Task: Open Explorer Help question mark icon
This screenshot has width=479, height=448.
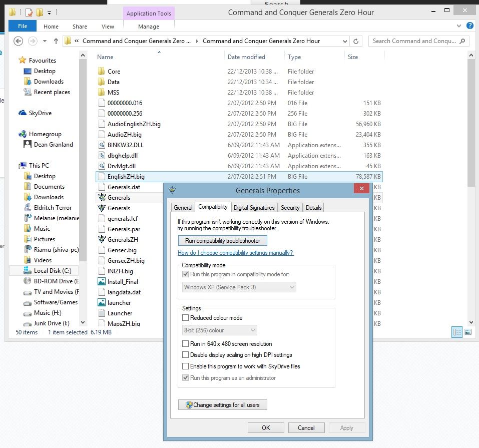Action: tap(470, 26)
